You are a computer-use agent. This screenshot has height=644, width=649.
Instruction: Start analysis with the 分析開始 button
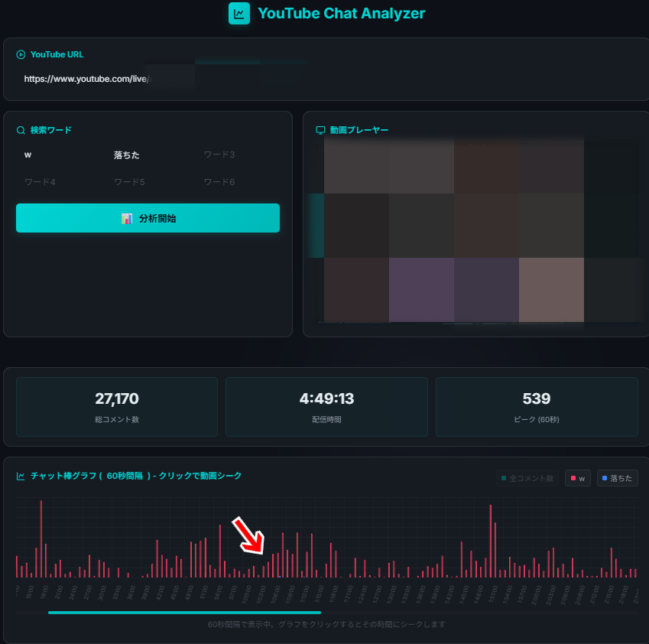[x=148, y=218]
